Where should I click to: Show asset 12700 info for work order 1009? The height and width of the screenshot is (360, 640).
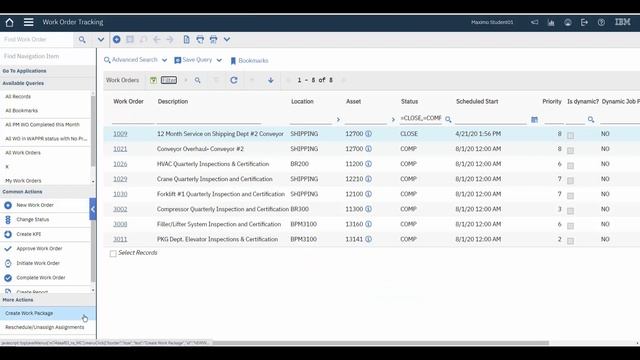[x=368, y=134]
